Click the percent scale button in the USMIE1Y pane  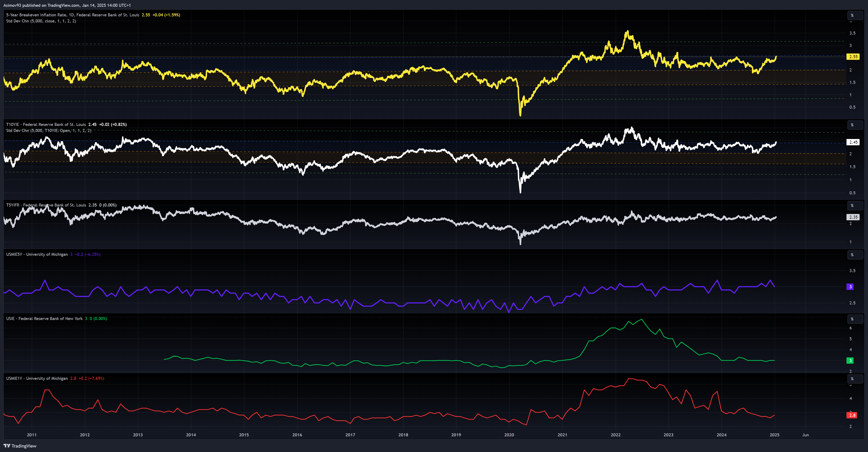click(x=855, y=379)
